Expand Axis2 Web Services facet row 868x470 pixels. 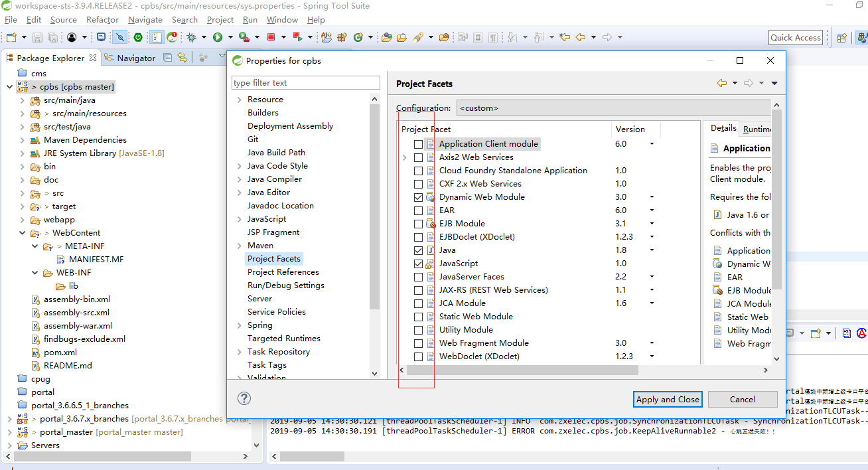point(405,157)
